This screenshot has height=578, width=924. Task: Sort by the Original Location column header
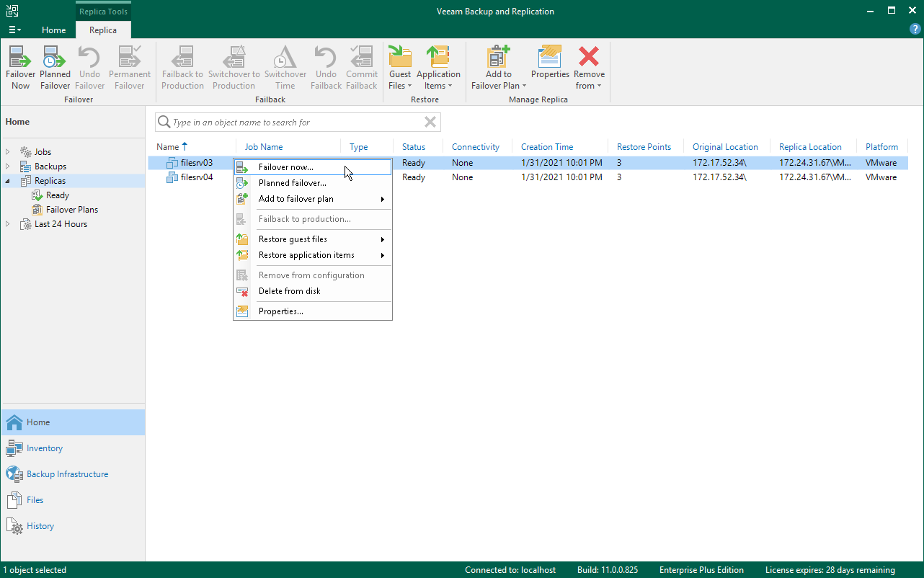727,147
